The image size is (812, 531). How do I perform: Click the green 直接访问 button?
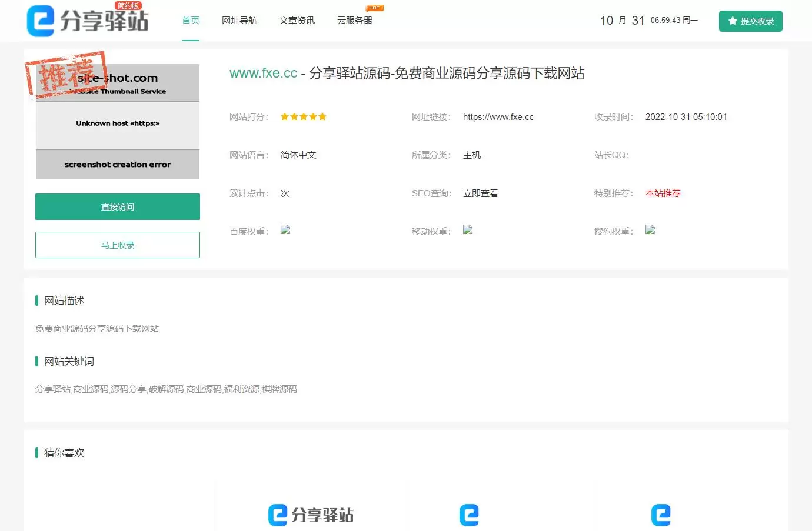click(118, 207)
